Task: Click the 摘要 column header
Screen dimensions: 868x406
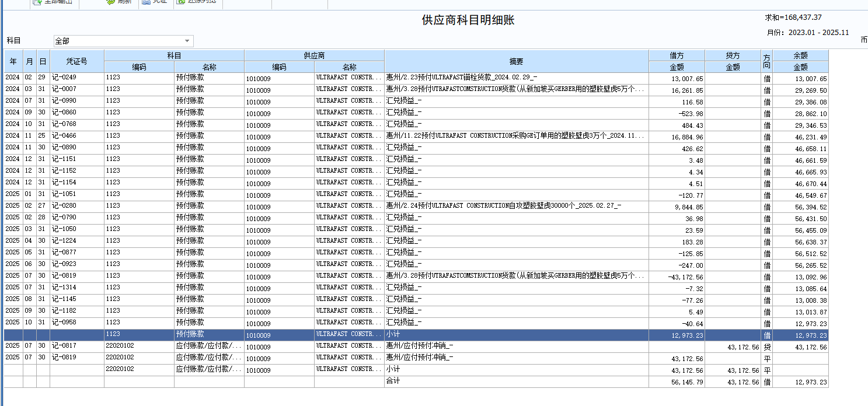Action: [x=516, y=61]
